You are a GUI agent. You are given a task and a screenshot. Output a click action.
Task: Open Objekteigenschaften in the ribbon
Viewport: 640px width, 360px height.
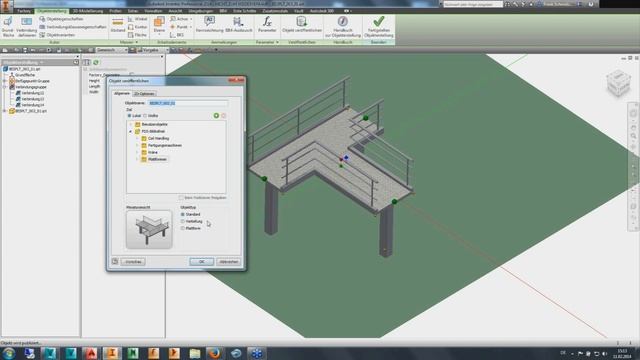[x=61, y=19]
